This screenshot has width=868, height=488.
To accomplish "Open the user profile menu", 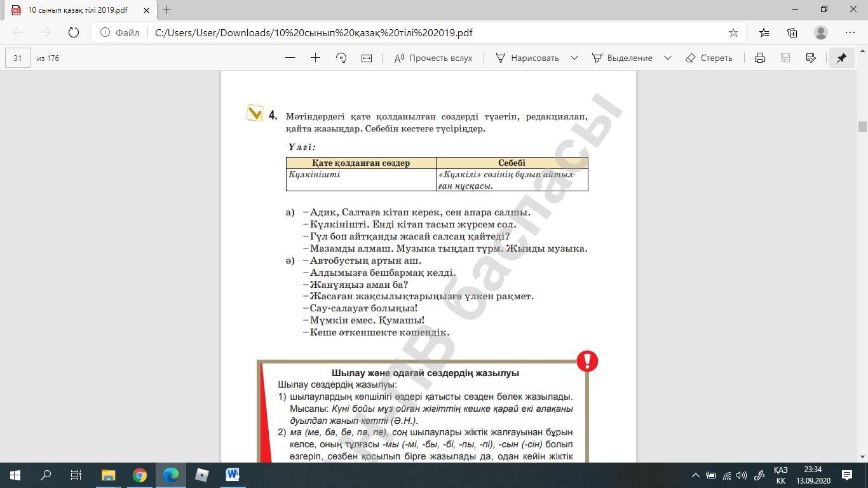I will [x=821, y=32].
